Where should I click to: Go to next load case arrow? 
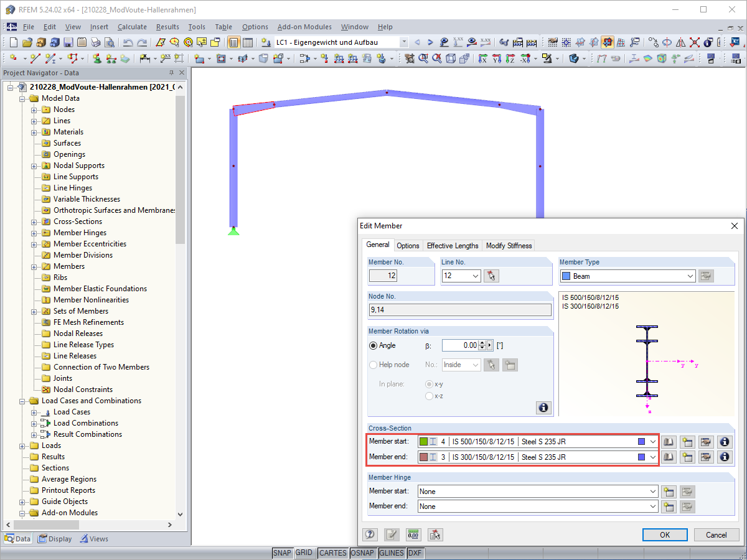(x=430, y=42)
